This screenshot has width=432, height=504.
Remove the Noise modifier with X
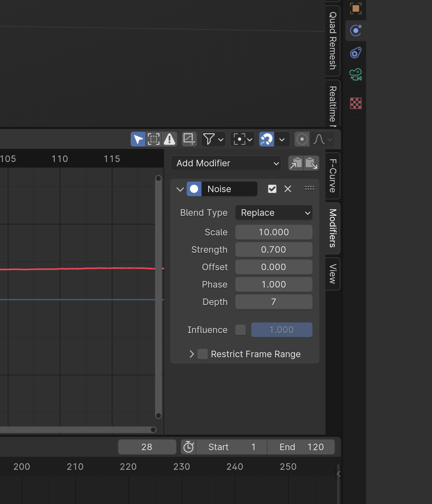[x=288, y=189]
